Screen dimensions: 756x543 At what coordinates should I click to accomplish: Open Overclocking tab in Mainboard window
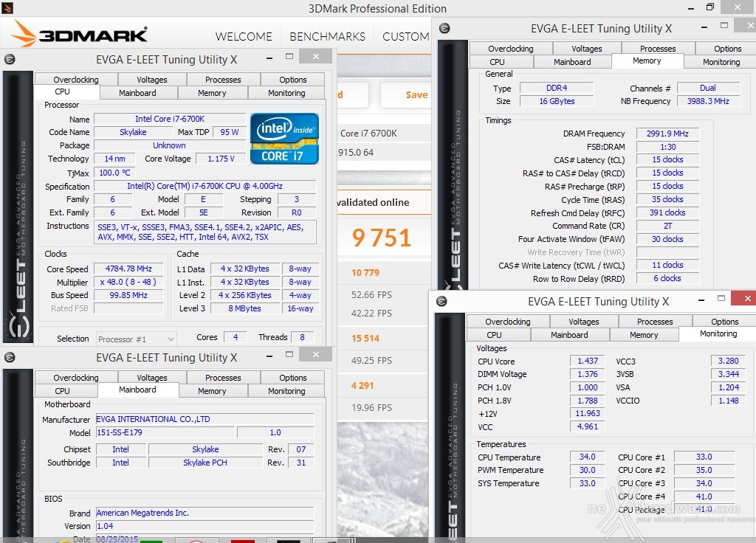76,378
